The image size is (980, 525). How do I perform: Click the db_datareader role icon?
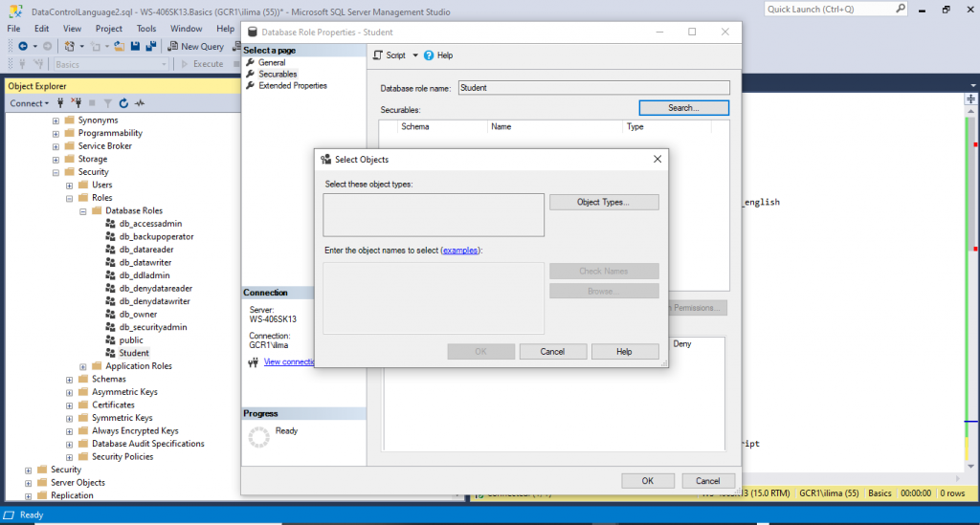pyautogui.click(x=111, y=249)
